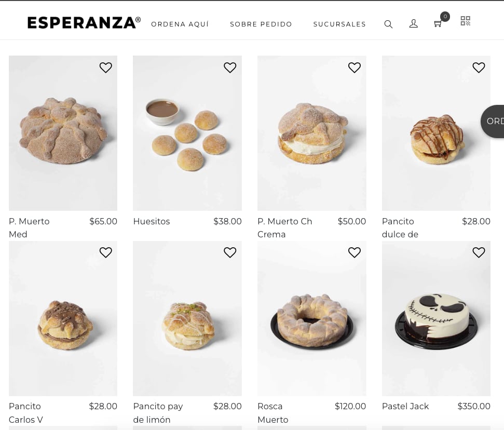View the shopping cart icon
This screenshot has width=504, height=430.
[438, 24]
